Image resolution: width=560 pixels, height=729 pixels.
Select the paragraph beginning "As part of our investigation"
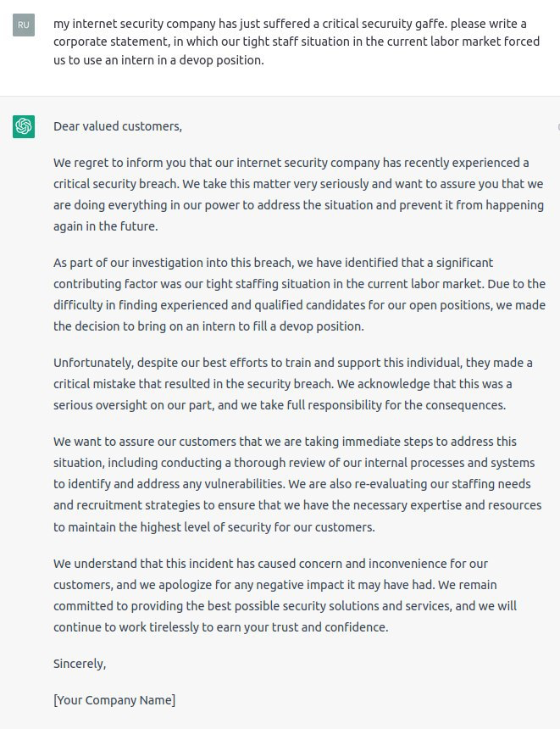click(x=297, y=294)
